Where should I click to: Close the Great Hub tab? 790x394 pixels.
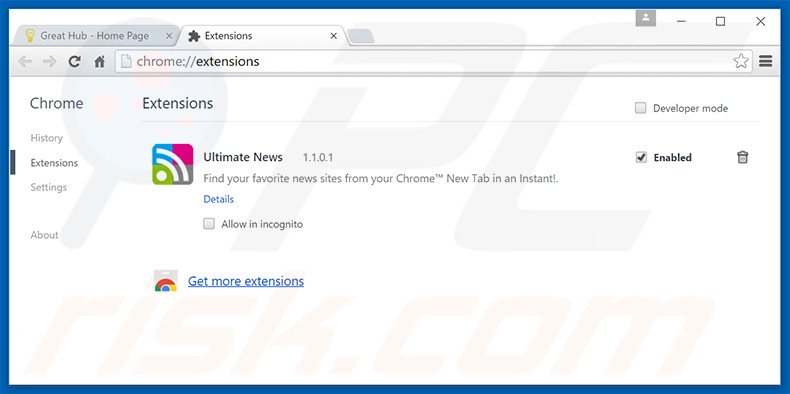click(169, 36)
